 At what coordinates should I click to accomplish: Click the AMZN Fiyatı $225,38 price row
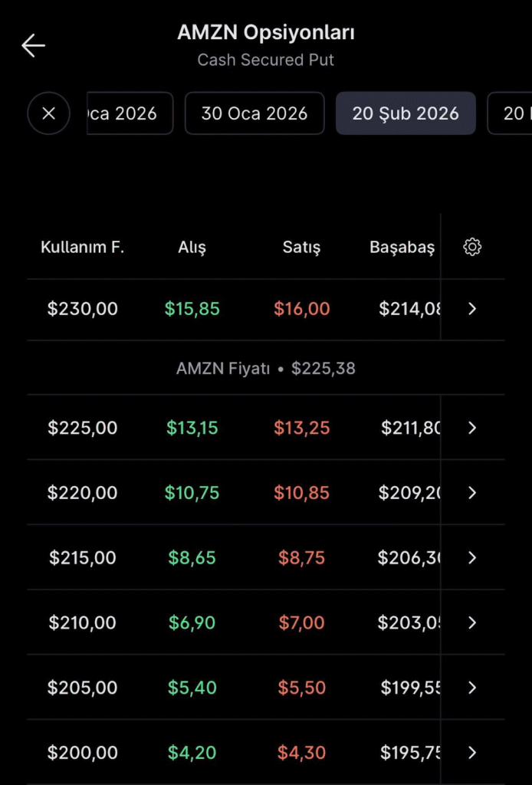[265, 368]
